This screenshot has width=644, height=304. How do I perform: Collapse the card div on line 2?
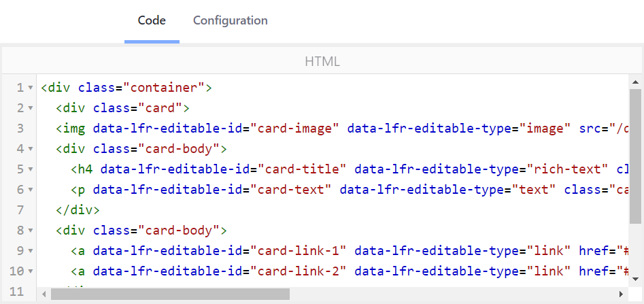pos(30,108)
